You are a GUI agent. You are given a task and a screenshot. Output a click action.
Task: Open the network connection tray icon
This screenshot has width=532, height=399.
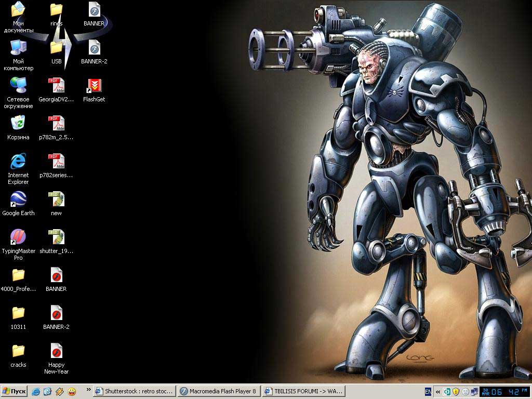[474, 392]
